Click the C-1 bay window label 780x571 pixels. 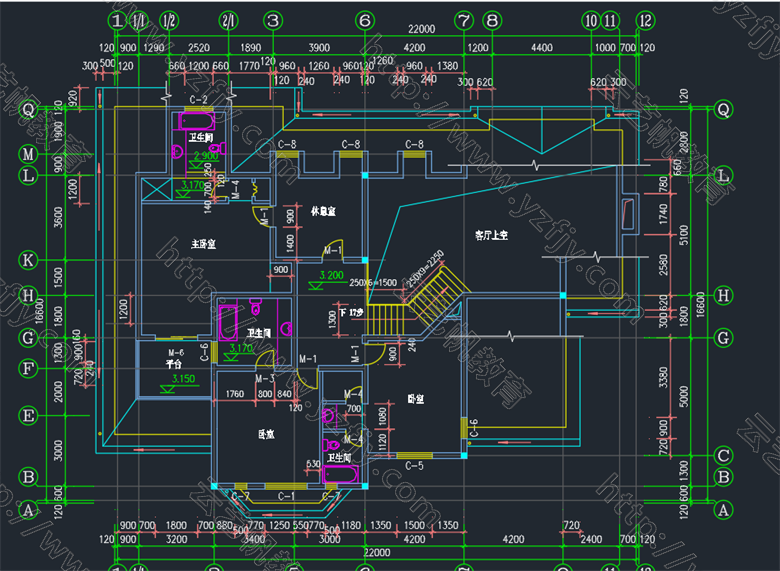point(287,496)
